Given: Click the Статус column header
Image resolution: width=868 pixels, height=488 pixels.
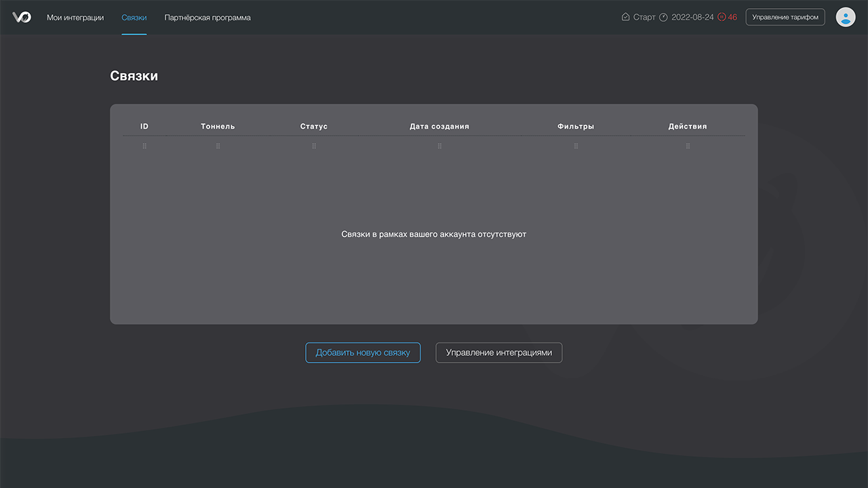Looking at the screenshot, I should coord(314,126).
